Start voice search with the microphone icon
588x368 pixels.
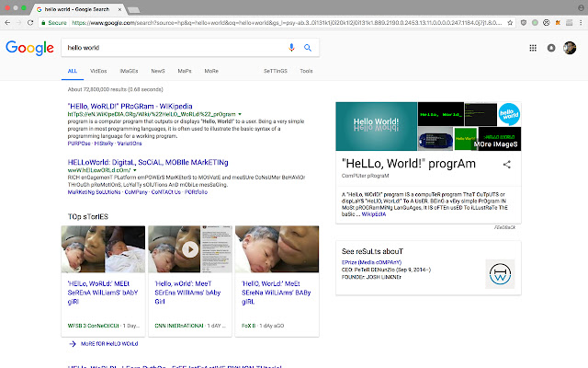291,47
